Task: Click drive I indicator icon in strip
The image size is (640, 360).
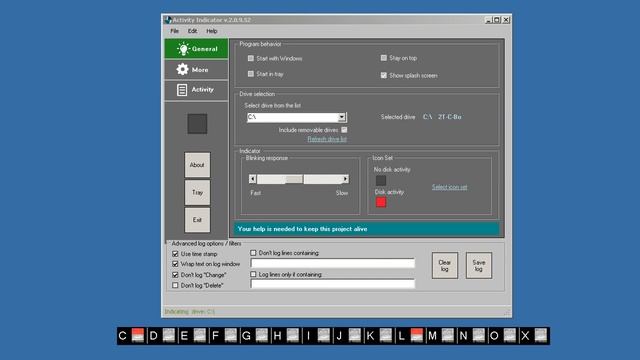Action: 324,336
